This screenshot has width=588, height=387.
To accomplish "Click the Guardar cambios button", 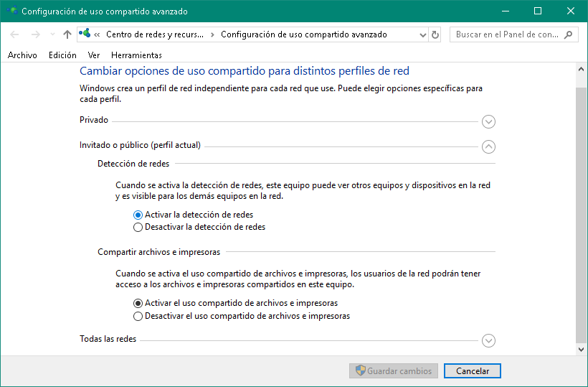I will pyautogui.click(x=393, y=371).
